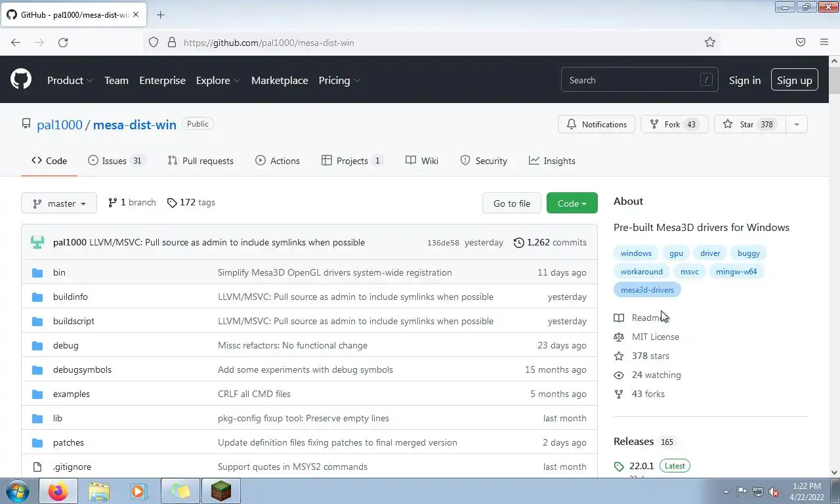Open a new browser tab
The height and width of the screenshot is (504, 840).
click(160, 14)
